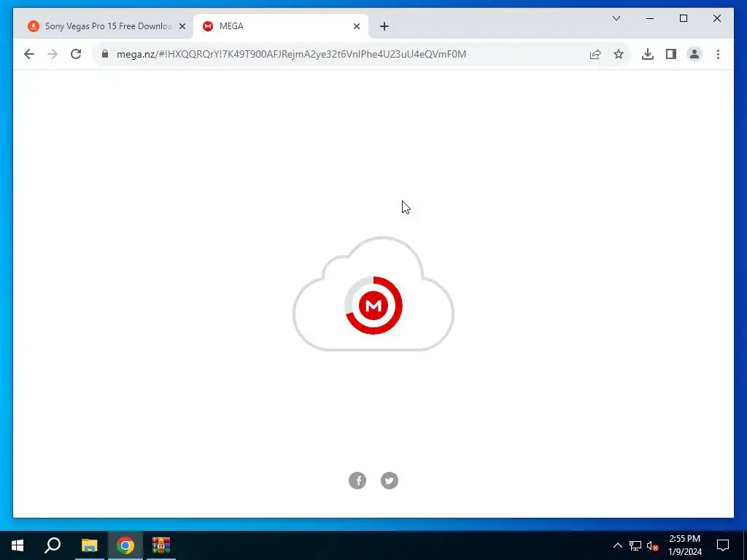The width and height of the screenshot is (747, 560).
Task: Open the Chrome three-dot menu
Action: [x=718, y=54]
